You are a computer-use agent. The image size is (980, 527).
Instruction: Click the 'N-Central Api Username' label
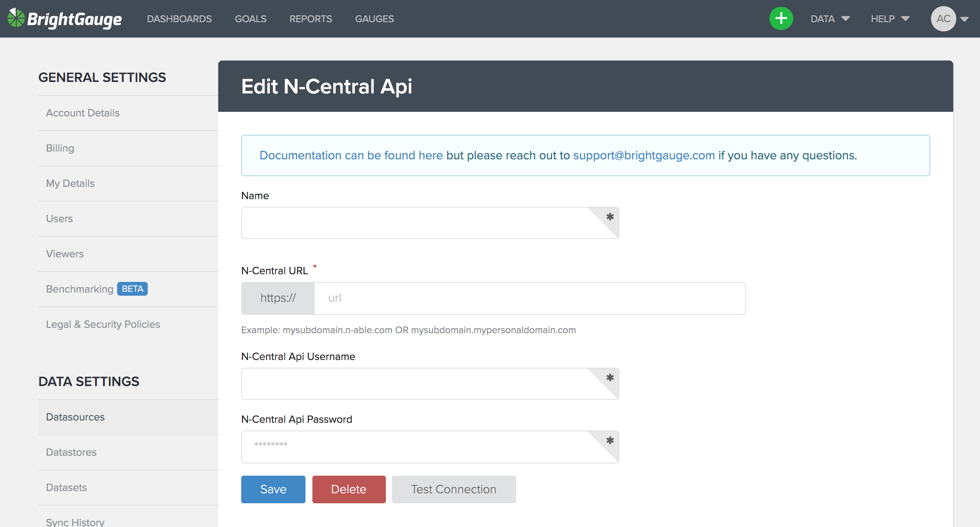298,357
